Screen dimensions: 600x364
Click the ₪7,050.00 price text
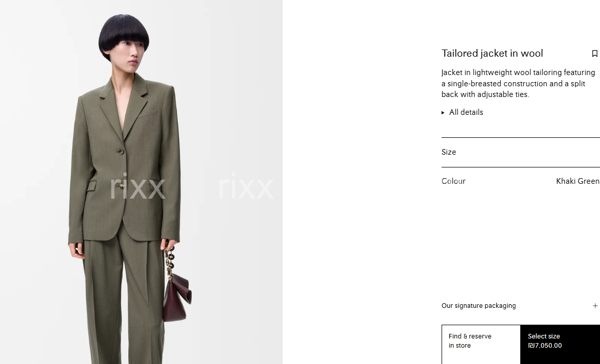click(x=545, y=346)
